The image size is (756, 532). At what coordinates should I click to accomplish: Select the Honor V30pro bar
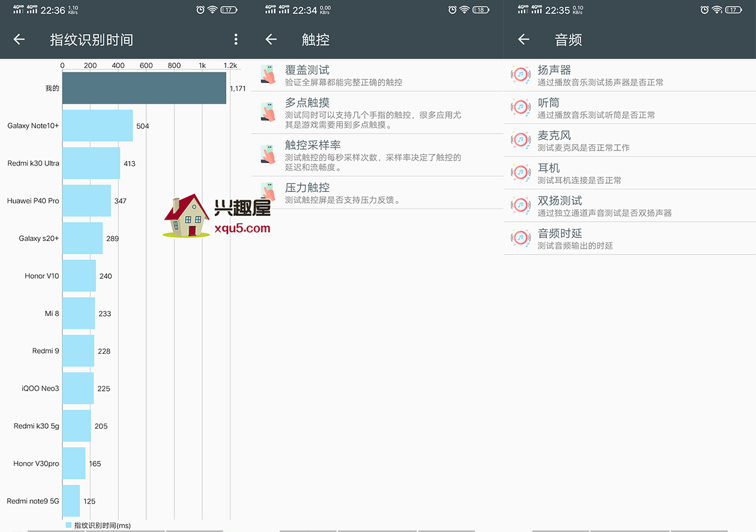pyautogui.click(x=74, y=463)
